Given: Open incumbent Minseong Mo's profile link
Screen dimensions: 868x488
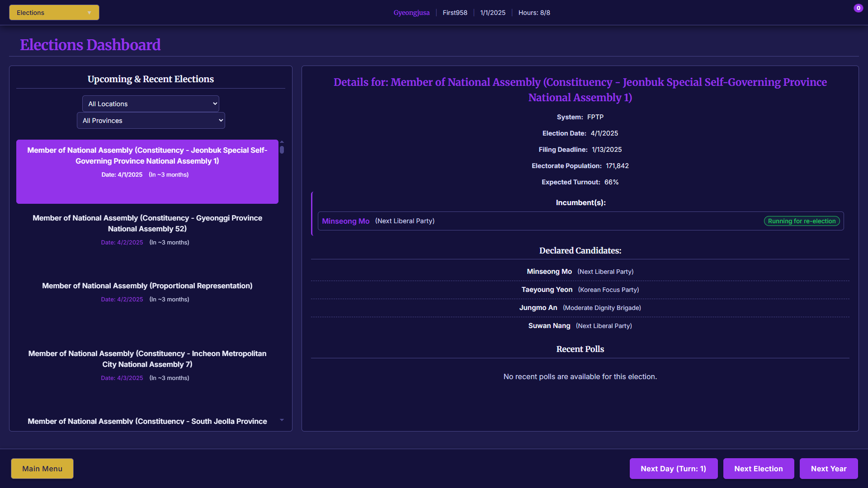Looking at the screenshot, I should pyautogui.click(x=345, y=221).
